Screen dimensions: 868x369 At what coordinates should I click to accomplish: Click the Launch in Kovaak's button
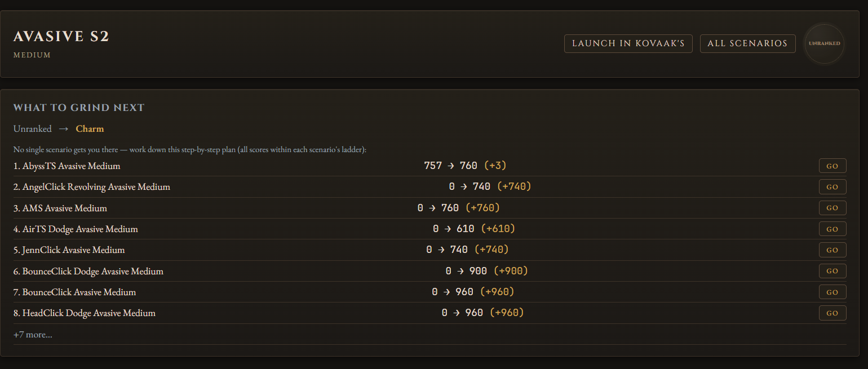[628, 43]
